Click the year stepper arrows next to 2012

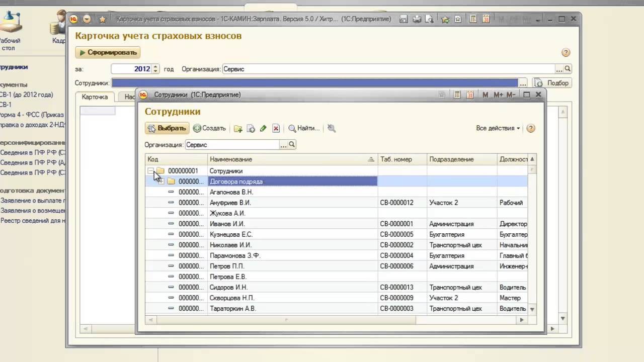click(x=155, y=69)
